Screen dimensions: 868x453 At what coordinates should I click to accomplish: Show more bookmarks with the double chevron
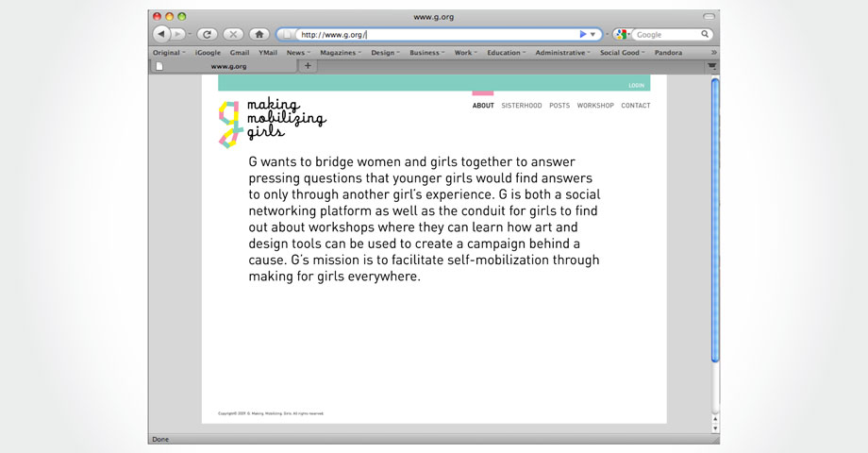coord(713,53)
